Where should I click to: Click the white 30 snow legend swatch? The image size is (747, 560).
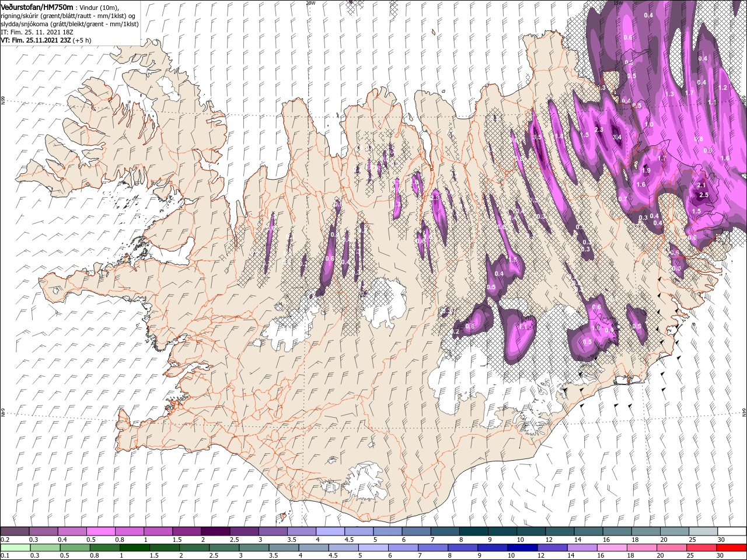coord(732,531)
